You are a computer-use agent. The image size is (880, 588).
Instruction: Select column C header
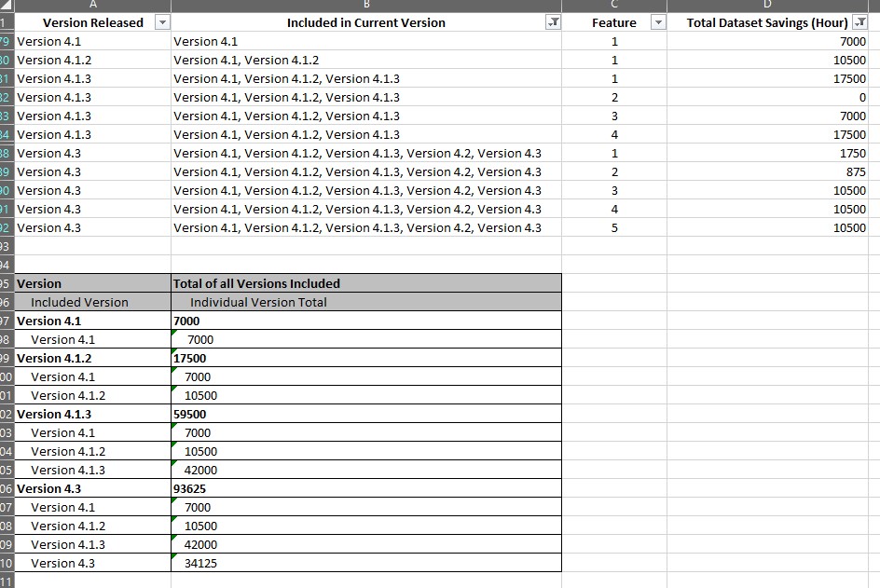[x=614, y=5]
